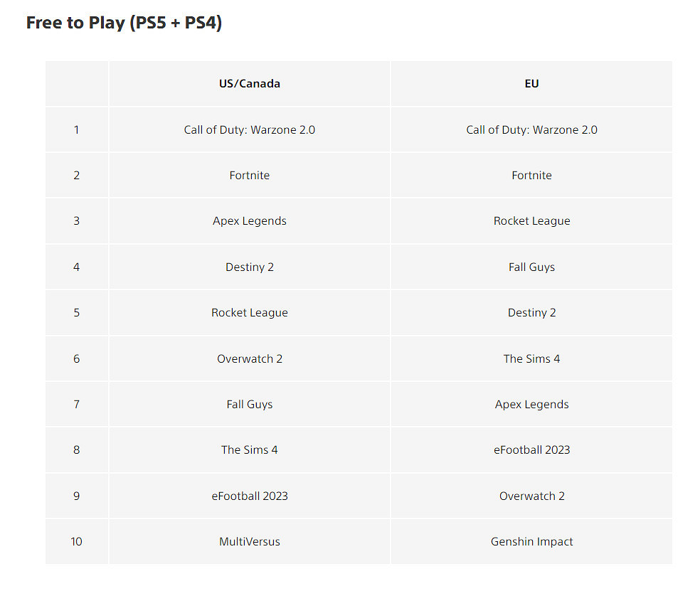Select Rocket League in the US/Canada column
The width and height of the screenshot is (700, 591).
click(250, 313)
